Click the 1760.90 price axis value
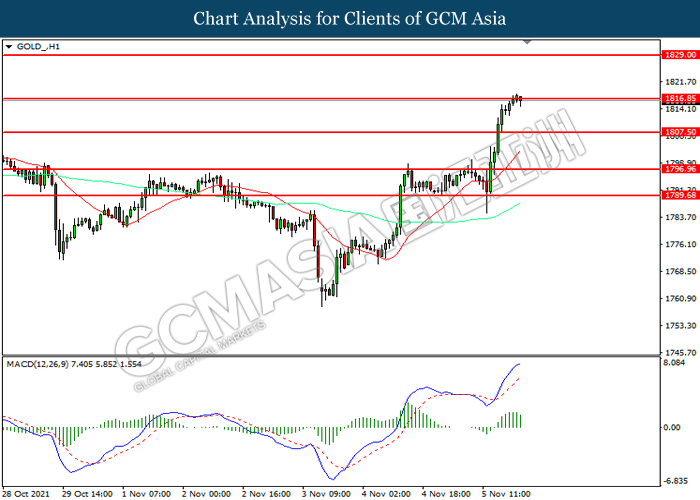 pyautogui.click(x=681, y=298)
